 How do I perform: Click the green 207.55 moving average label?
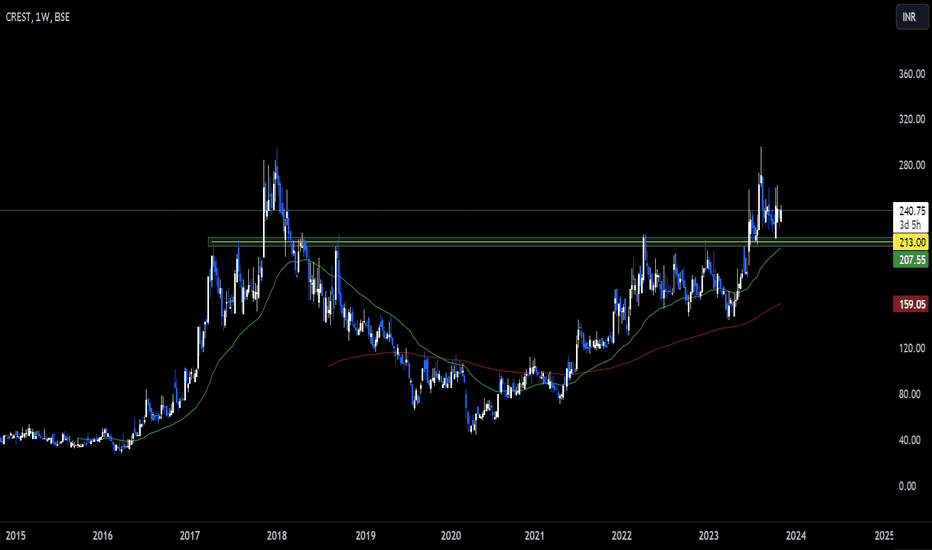[x=911, y=260]
